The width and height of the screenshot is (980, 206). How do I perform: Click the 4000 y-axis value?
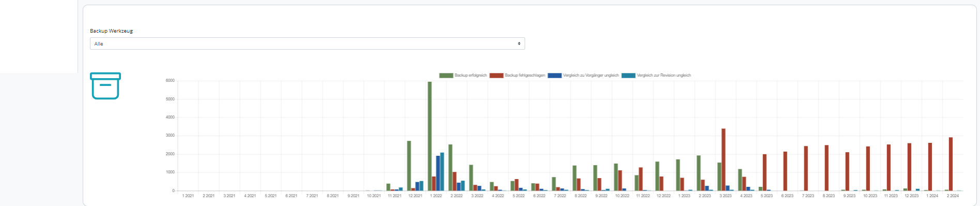170,117
